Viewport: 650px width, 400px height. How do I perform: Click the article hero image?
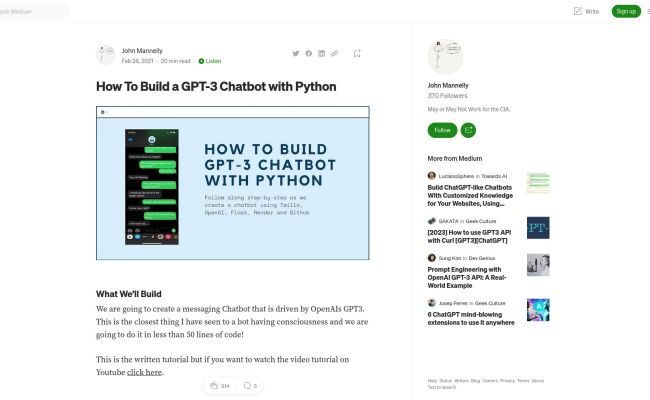coord(233,183)
